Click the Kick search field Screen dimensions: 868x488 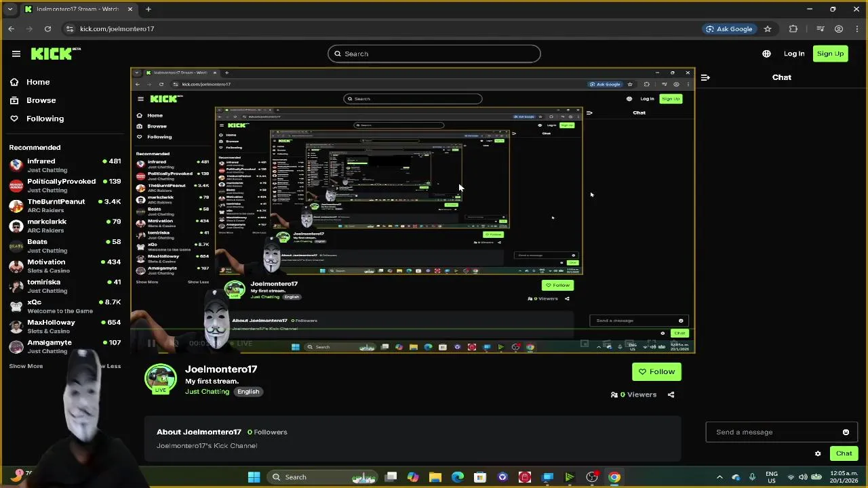tap(434, 54)
